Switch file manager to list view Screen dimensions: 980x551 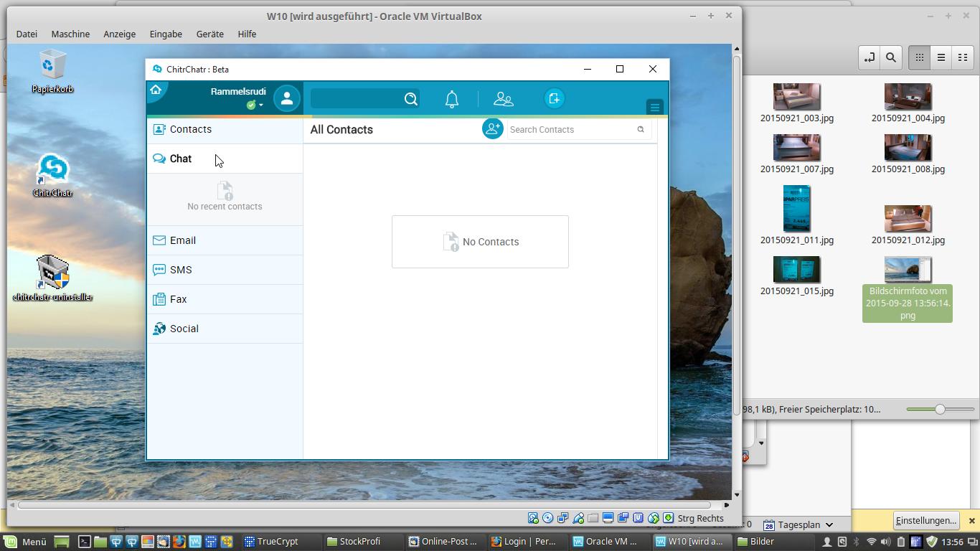click(941, 58)
